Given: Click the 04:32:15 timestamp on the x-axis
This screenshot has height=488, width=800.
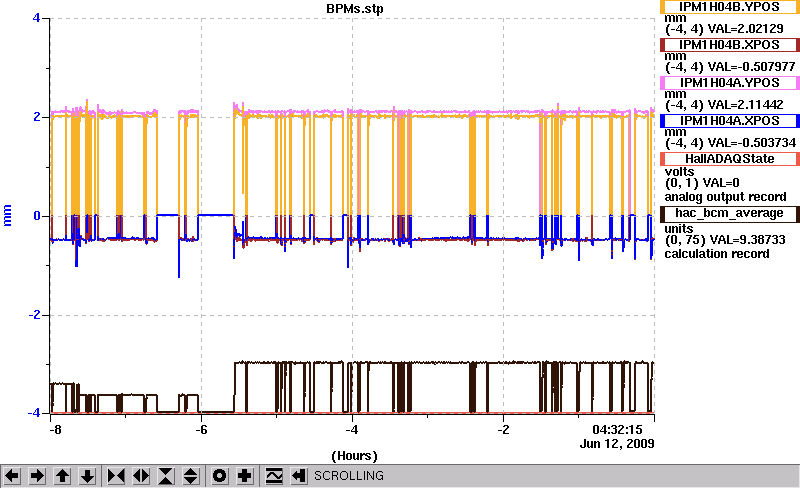Looking at the screenshot, I should click(617, 429).
